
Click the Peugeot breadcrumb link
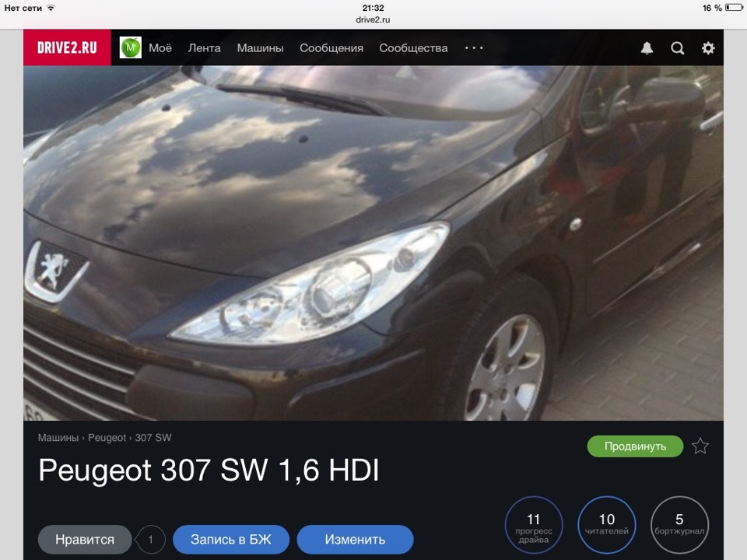[107, 438]
